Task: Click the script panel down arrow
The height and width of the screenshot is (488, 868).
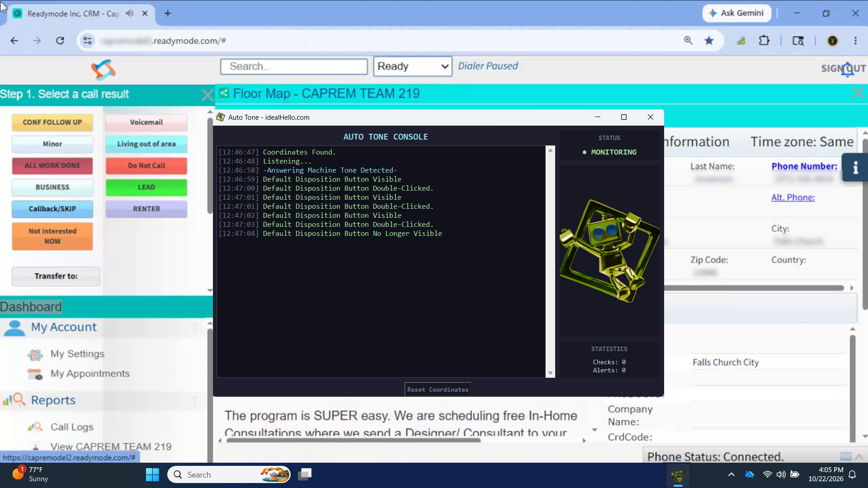Action: click(594, 430)
